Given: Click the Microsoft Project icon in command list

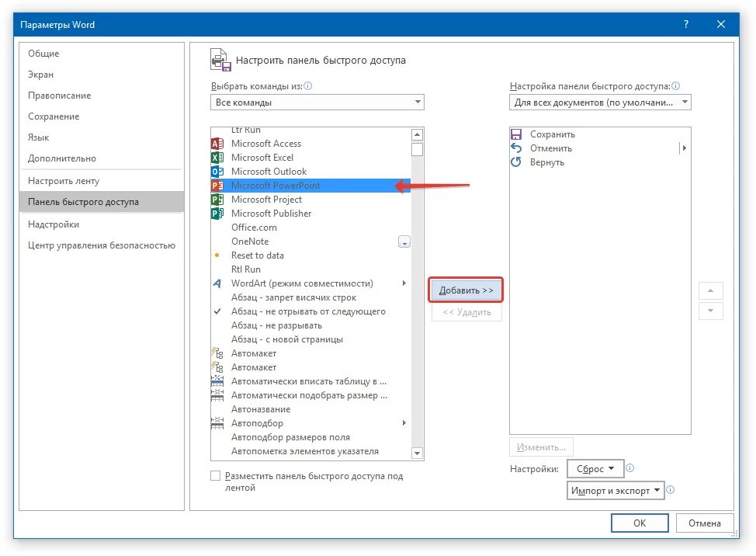Looking at the screenshot, I should (217, 200).
